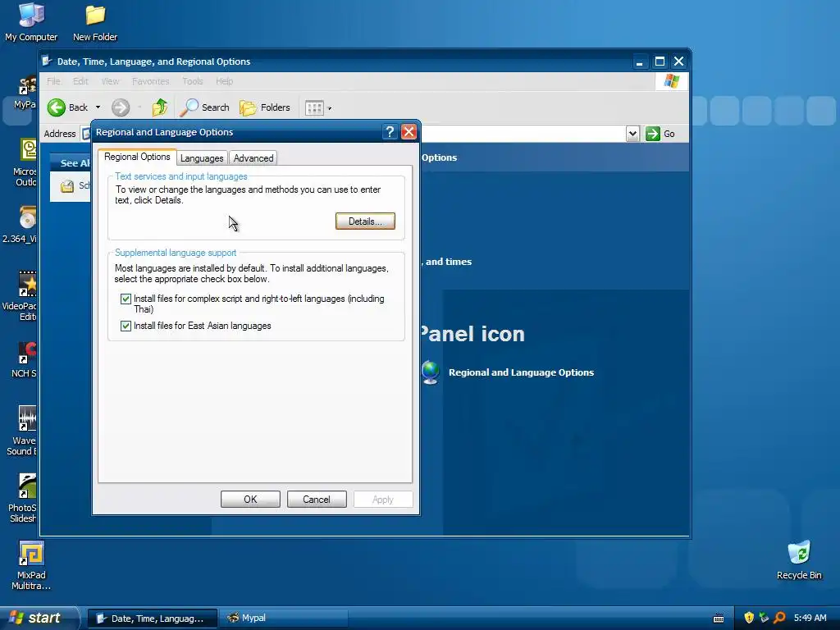Click the green Back arrow in Explorer toolbar
Viewport: 840px width, 630px height.
pos(57,107)
